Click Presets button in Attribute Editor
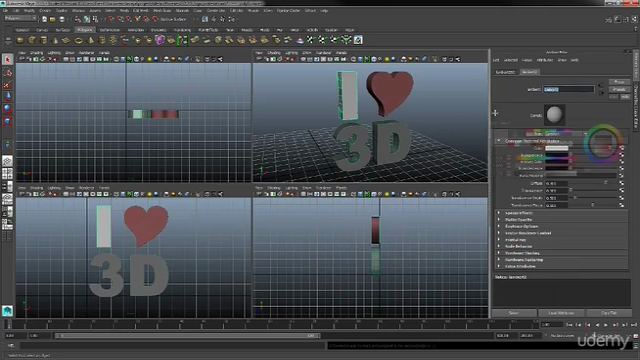 [x=619, y=89]
